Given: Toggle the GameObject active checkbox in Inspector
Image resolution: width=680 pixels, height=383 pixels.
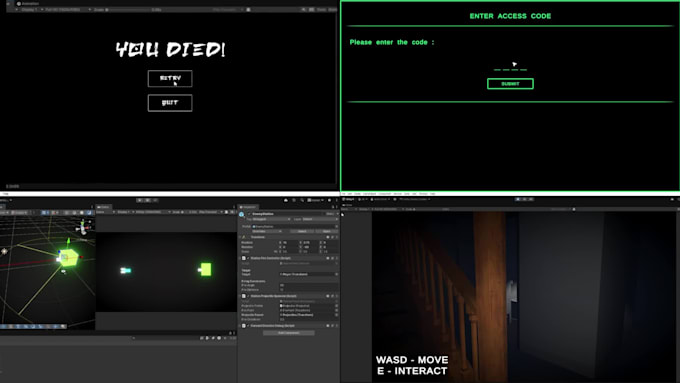Looking at the screenshot, I should [249, 214].
